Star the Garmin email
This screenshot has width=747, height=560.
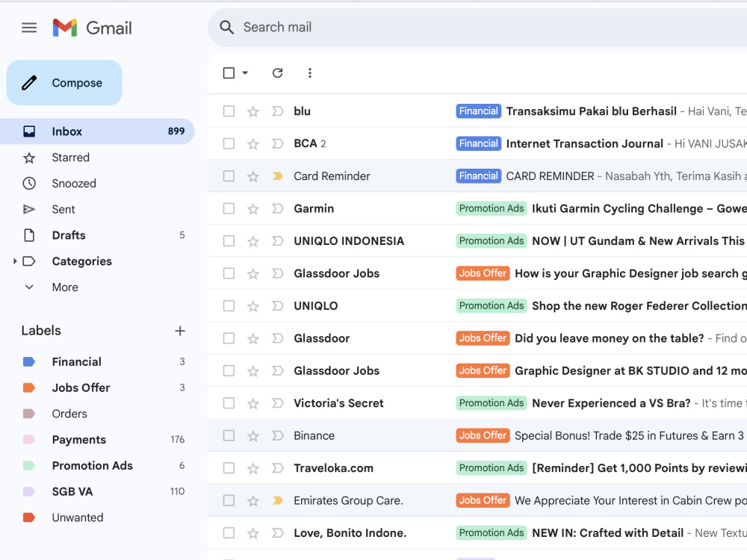253,208
